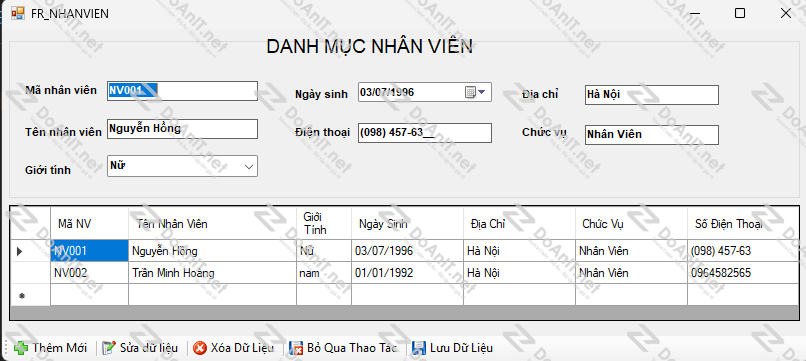Select the NV002 row header
The width and height of the screenshot is (806, 361).
(30, 273)
